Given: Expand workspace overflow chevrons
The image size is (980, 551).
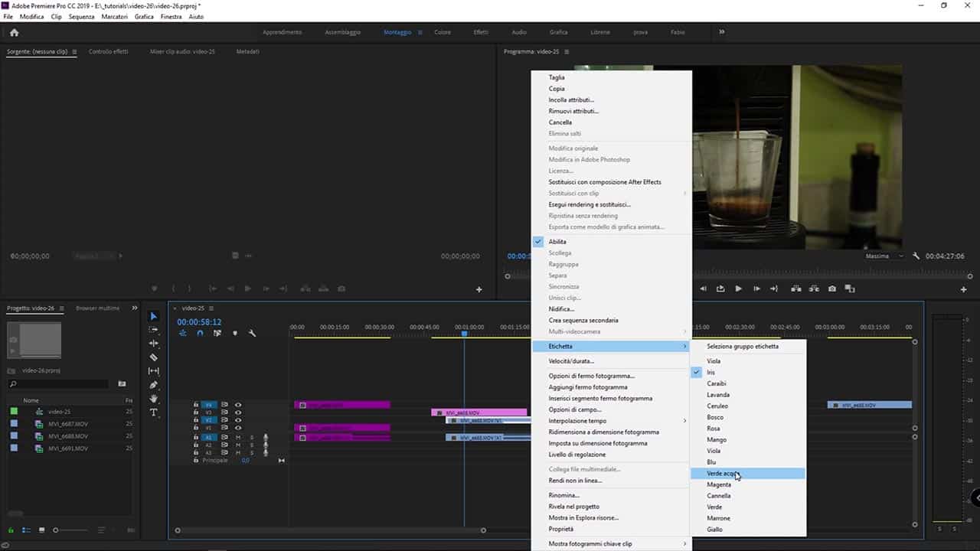Looking at the screenshot, I should coord(721,32).
